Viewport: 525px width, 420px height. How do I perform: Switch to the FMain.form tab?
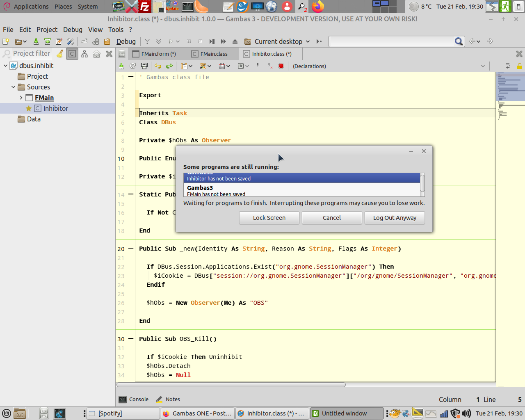pyautogui.click(x=157, y=54)
